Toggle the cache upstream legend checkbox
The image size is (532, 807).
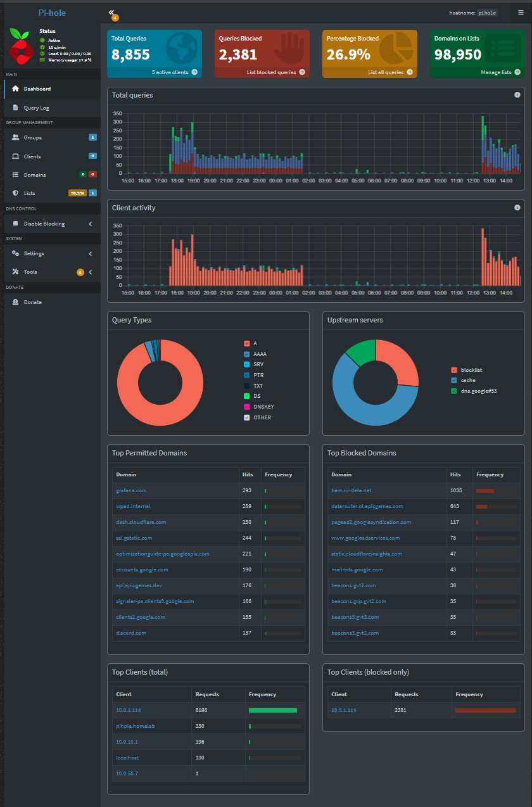(454, 380)
